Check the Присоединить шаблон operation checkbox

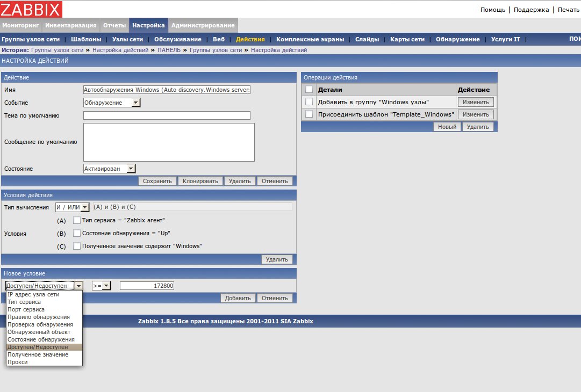coord(309,114)
